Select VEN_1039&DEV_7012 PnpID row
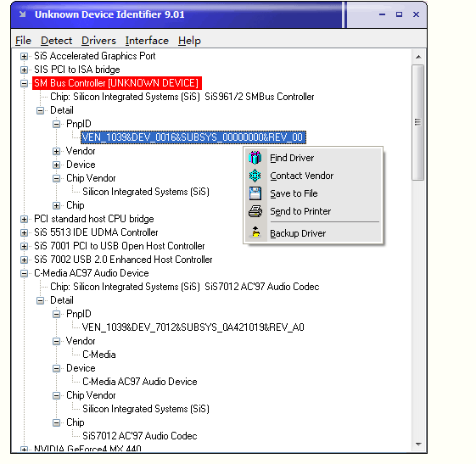Screen dimensions: 476x464 [x=193, y=327]
